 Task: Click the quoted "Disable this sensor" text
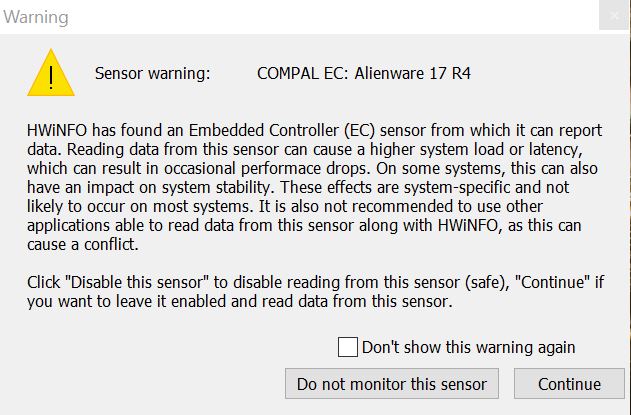(139, 282)
